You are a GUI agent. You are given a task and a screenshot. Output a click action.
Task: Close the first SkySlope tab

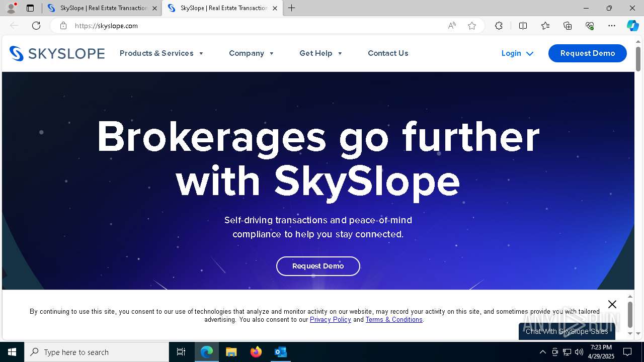tap(154, 8)
